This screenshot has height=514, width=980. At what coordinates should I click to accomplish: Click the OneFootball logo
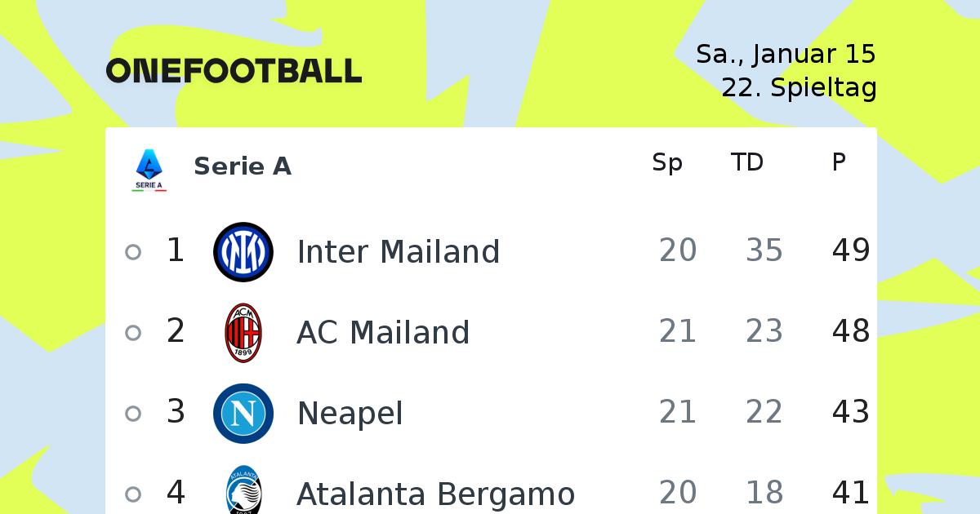click(x=234, y=71)
